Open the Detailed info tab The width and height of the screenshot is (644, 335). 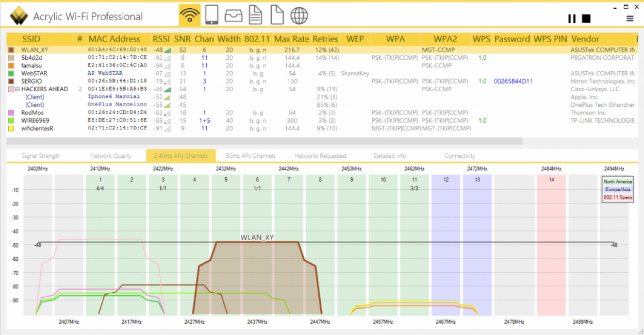390,156
